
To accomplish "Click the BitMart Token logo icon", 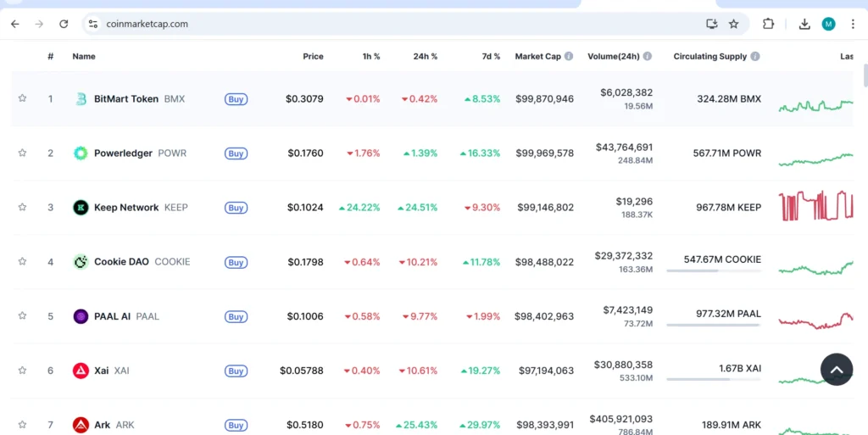I will point(81,99).
